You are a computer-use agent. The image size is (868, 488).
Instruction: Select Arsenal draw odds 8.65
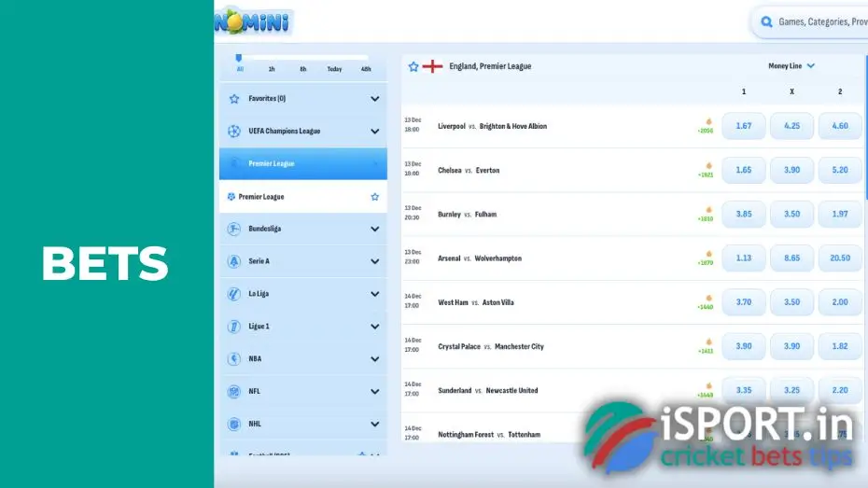(791, 258)
